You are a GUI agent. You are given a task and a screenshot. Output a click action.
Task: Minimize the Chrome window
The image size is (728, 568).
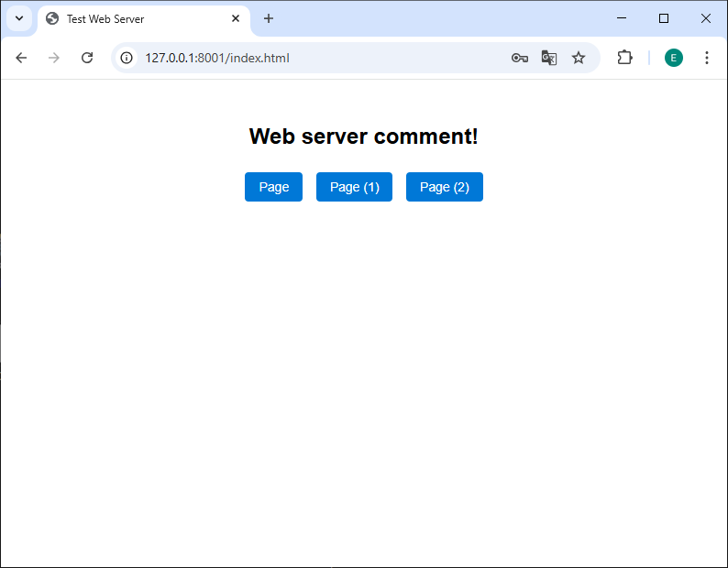pyautogui.click(x=622, y=18)
